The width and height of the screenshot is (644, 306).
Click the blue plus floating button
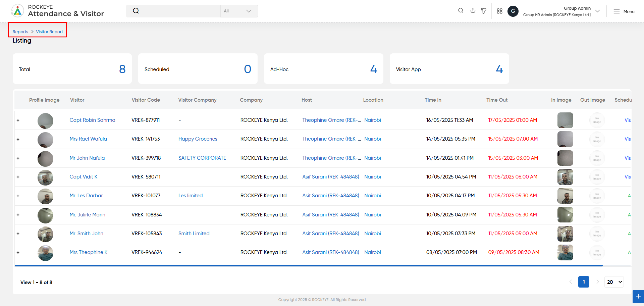(x=638, y=297)
